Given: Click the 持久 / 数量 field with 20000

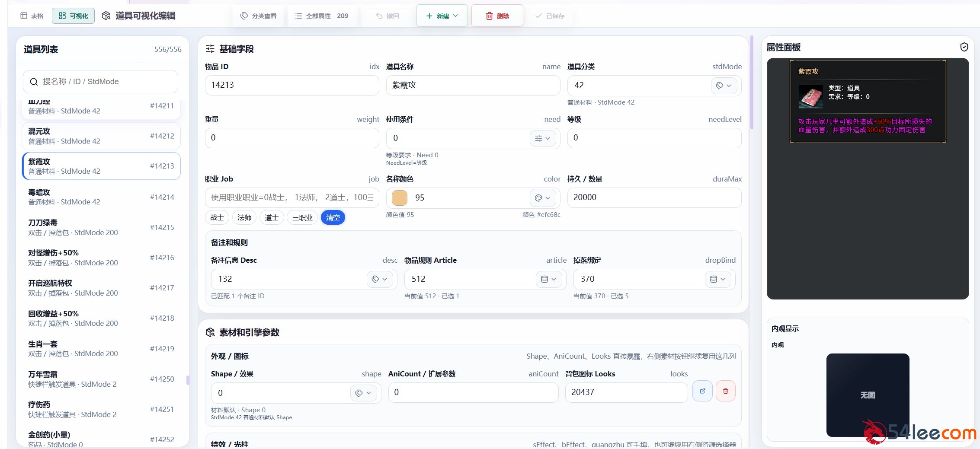Looking at the screenshot, I should tap(654, 197).
